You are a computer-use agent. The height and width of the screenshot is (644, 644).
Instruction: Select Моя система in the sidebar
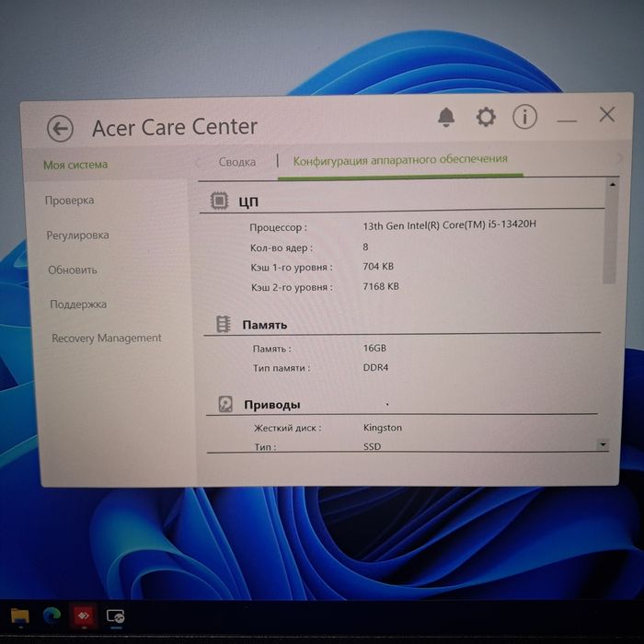click(x=75, y=165)
